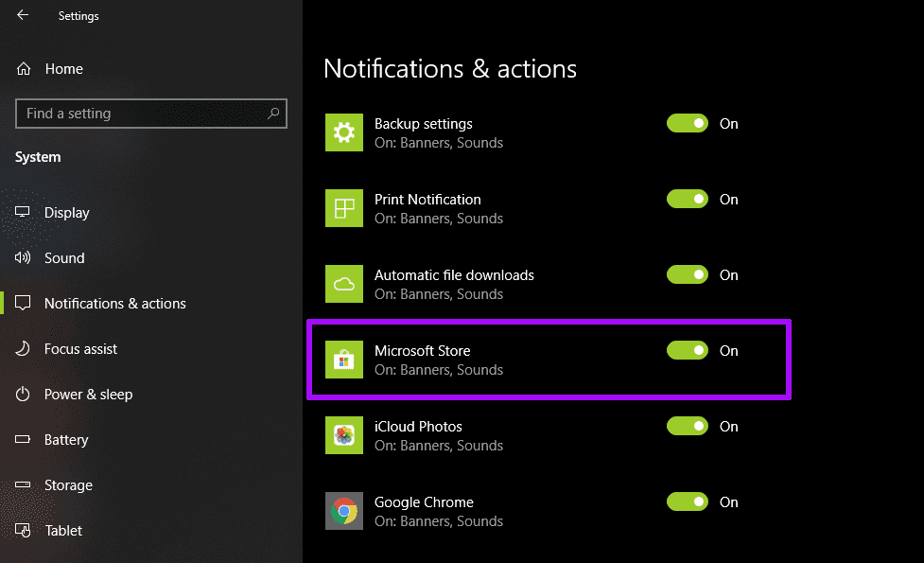Click the Google Chrome logo icon
Screen dimensions: 924x563
coord(344,511)
